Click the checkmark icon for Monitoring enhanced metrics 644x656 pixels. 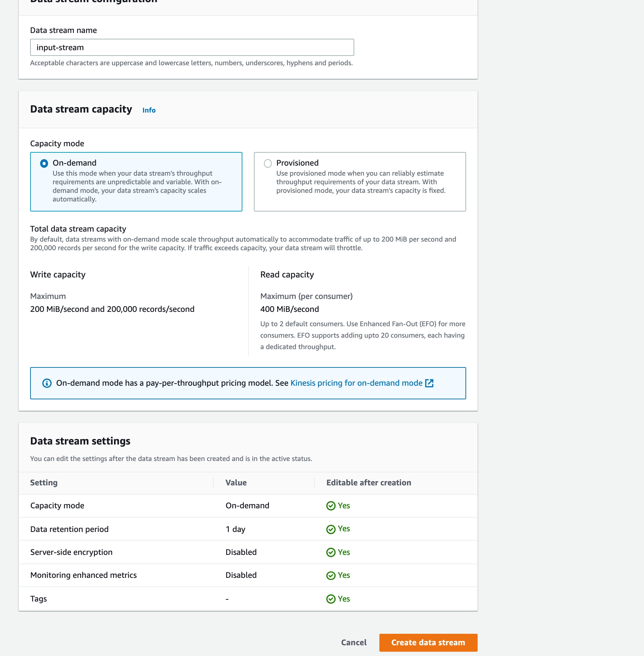[x=331, y=575]
